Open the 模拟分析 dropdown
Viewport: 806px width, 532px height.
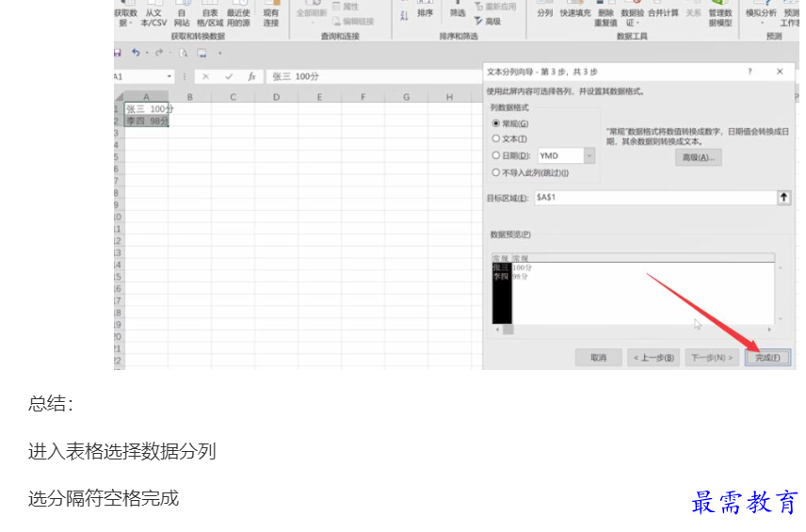pos(762,14)
